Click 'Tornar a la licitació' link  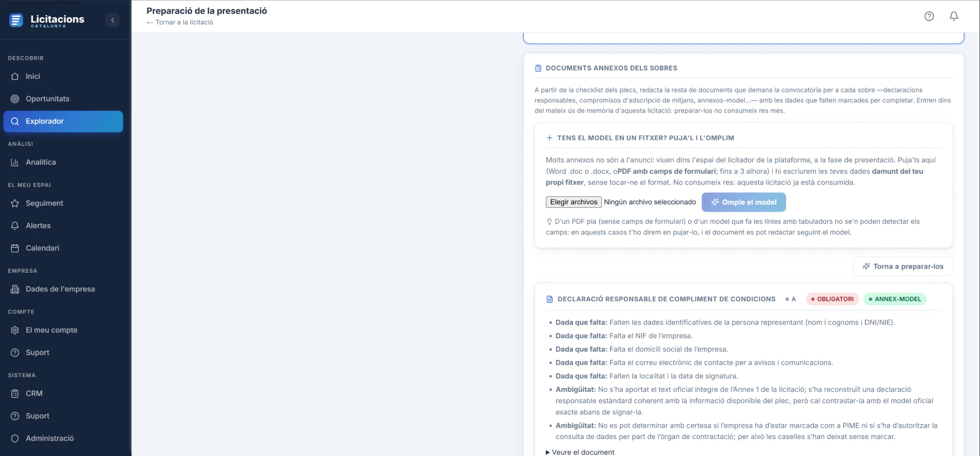180,23
